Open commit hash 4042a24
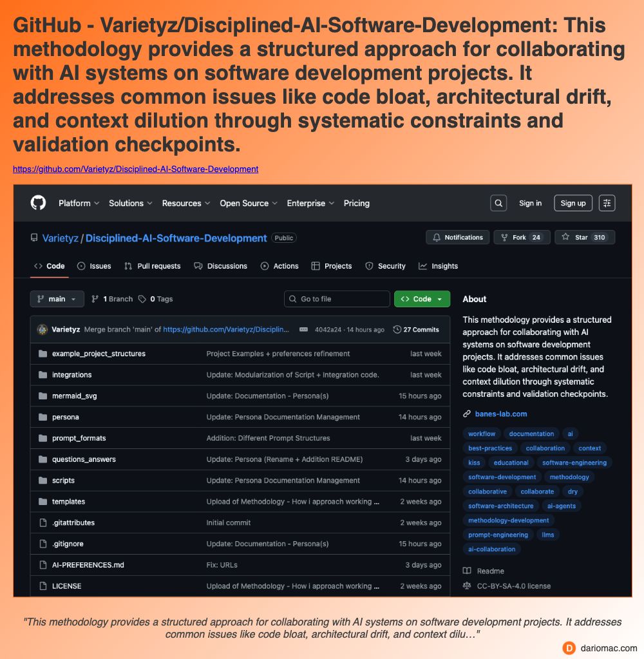This screenshot has width=644, height=659. point(328,330)
